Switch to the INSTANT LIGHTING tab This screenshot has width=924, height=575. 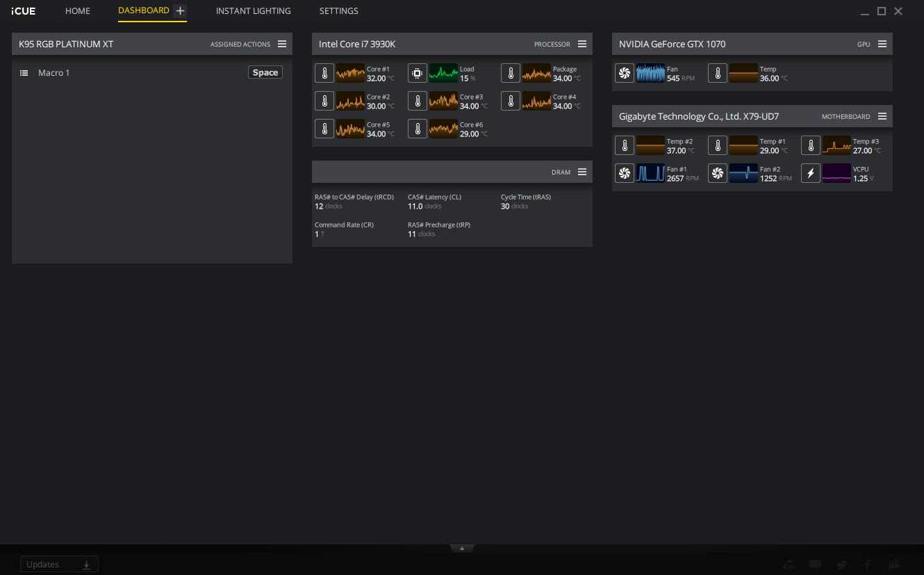pyautogui.click(x=254, y=11)
